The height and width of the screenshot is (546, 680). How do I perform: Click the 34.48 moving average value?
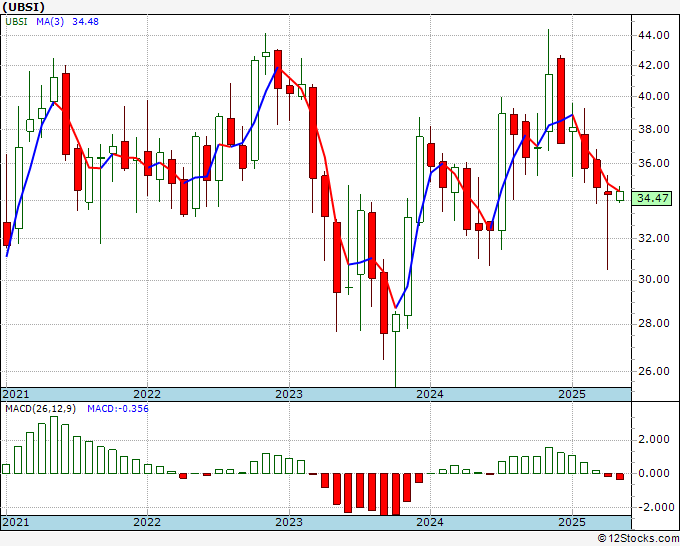click(x=85, y=21)
